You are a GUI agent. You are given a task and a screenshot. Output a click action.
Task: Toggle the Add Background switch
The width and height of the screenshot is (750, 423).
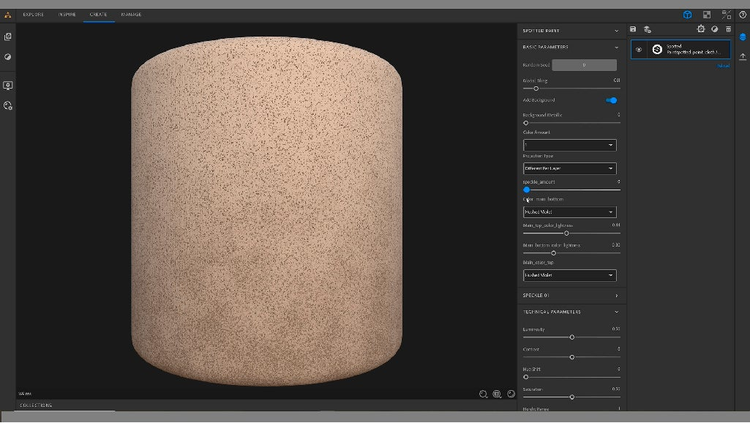[611, 100]
